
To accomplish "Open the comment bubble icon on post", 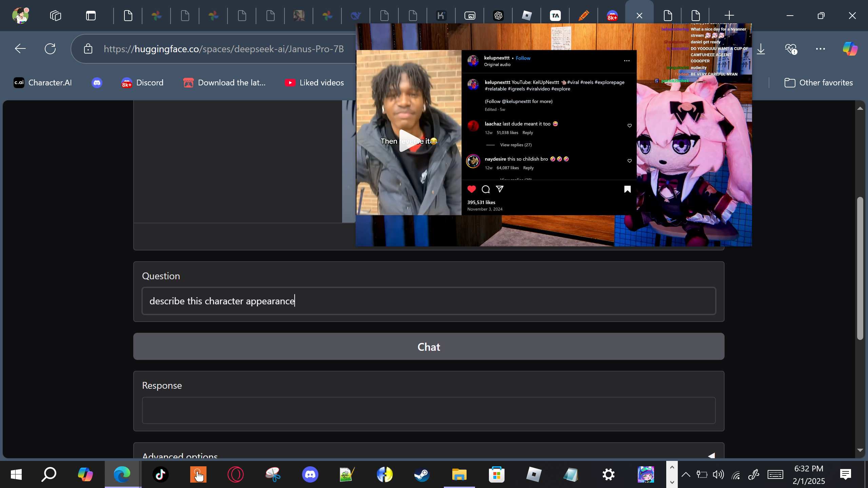I will pos(486,189).
